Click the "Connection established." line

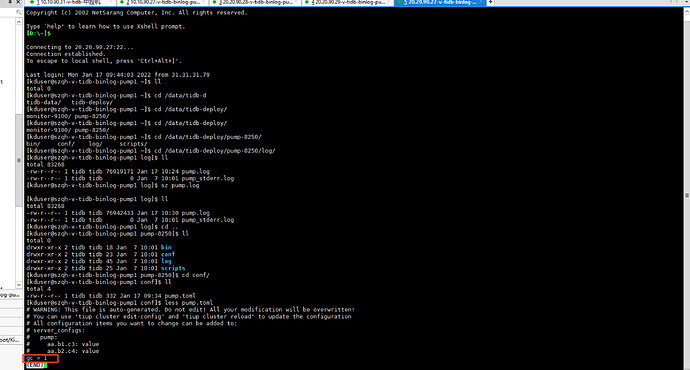coord(66,54)
